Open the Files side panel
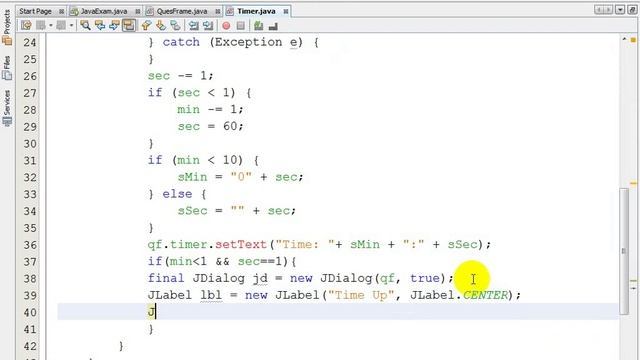Viewport: 640px width, 360px height. coord(7,67)
